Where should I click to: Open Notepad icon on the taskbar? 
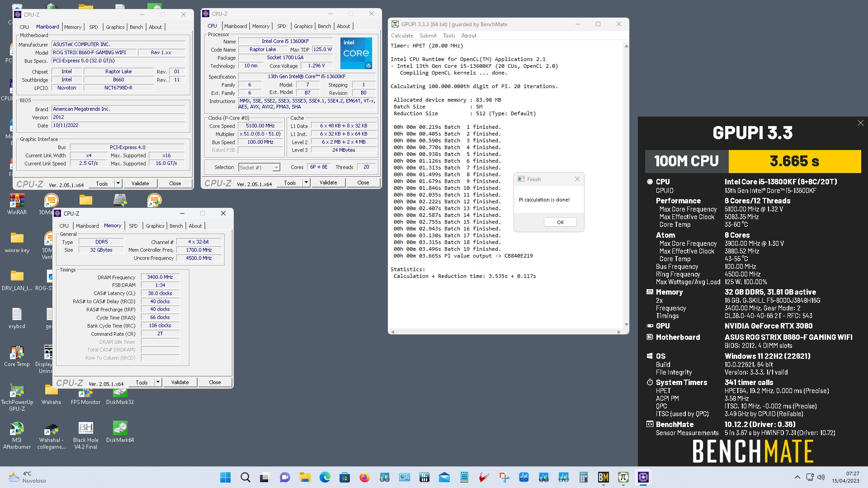[464, 477]
